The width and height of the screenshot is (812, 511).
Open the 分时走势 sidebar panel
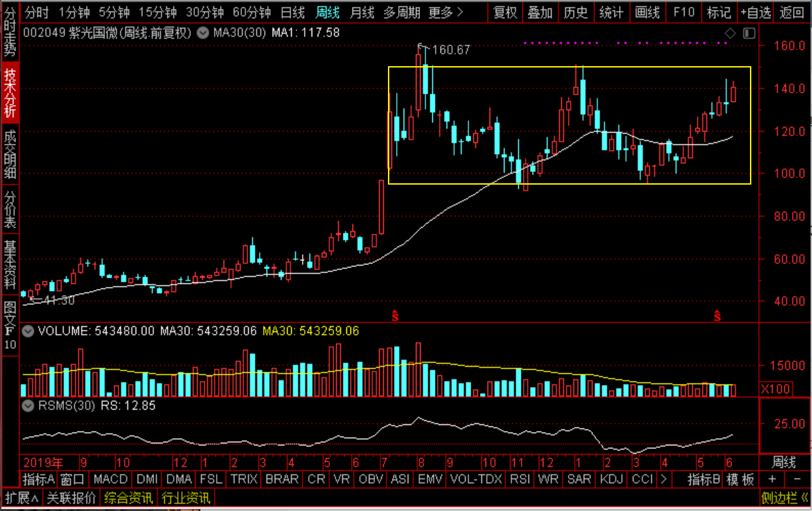10,33
